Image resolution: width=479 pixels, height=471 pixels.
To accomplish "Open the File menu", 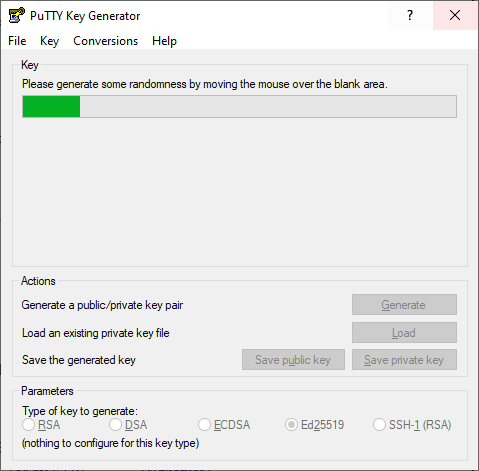I will pyautogui.click(x=17, y=41).
